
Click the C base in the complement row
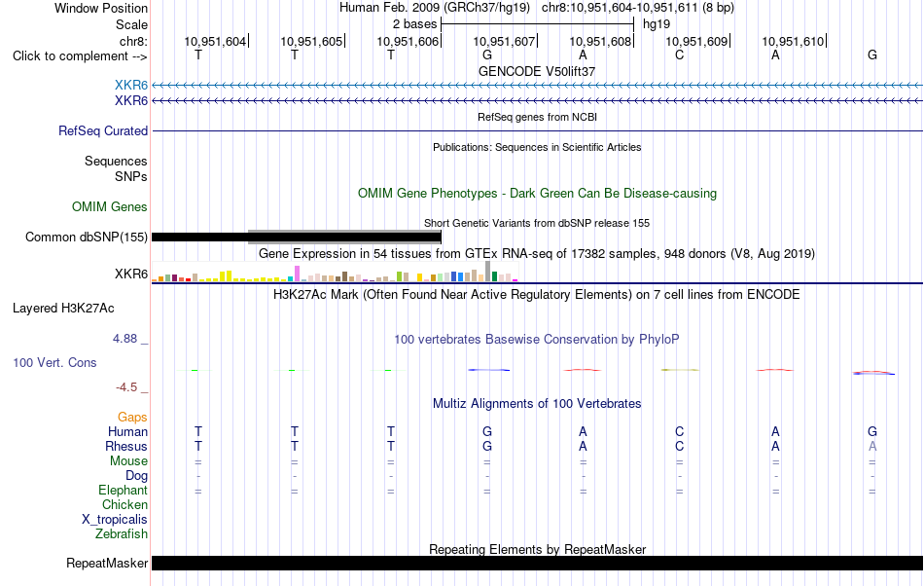680,55
